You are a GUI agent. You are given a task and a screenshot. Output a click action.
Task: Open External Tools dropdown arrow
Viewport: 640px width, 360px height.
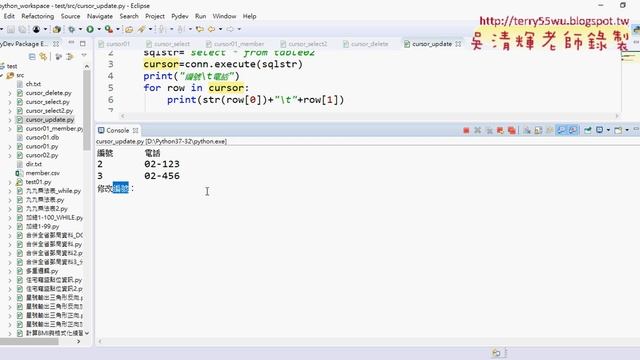click(x=118, y=29)
